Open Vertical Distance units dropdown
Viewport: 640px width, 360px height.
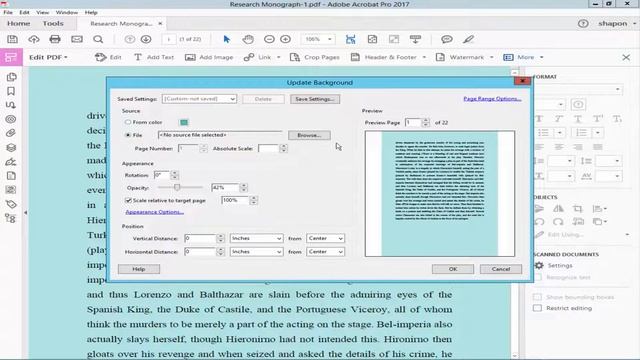(x=256, y=238)
